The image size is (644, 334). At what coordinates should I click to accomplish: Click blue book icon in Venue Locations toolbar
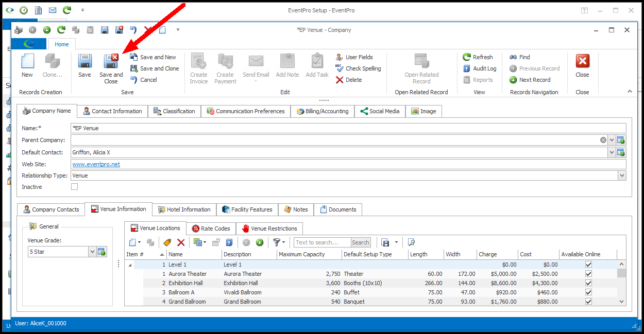click(229, 242)
